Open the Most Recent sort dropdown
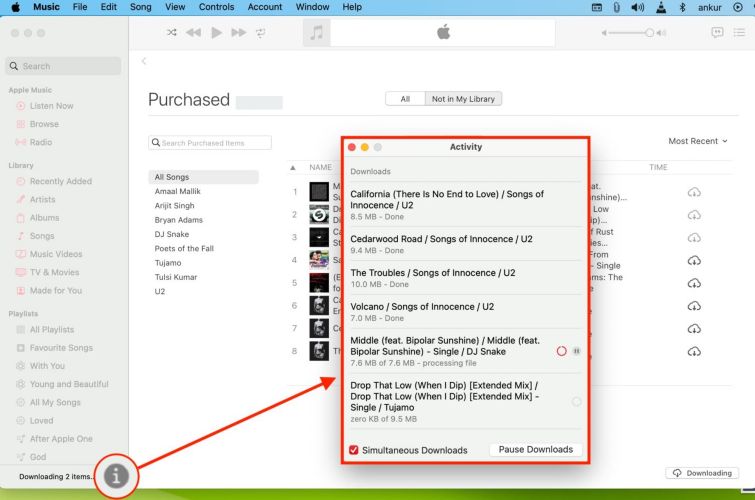 698,141
